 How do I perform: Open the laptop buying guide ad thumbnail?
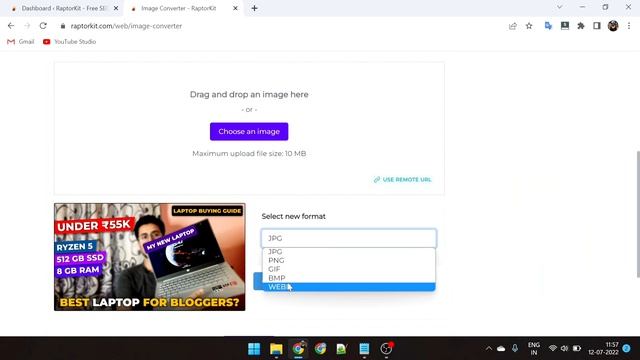[150, 257]
